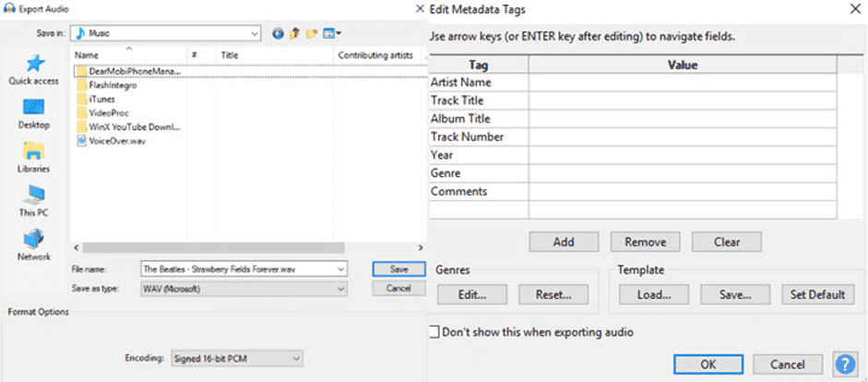The width and height of the screenshot is (868, 382).
Task: Click the Value column header
Action: point(683,65)
